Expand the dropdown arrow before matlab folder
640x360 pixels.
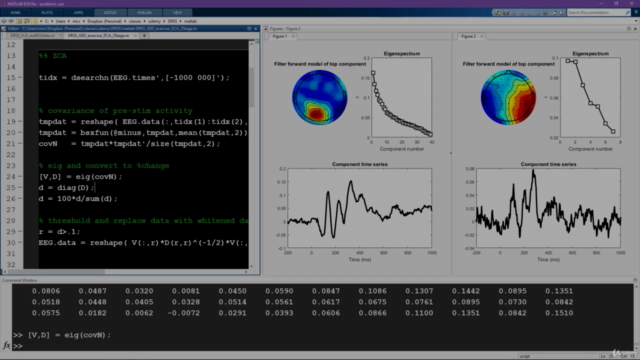click(x=180, y=21)
